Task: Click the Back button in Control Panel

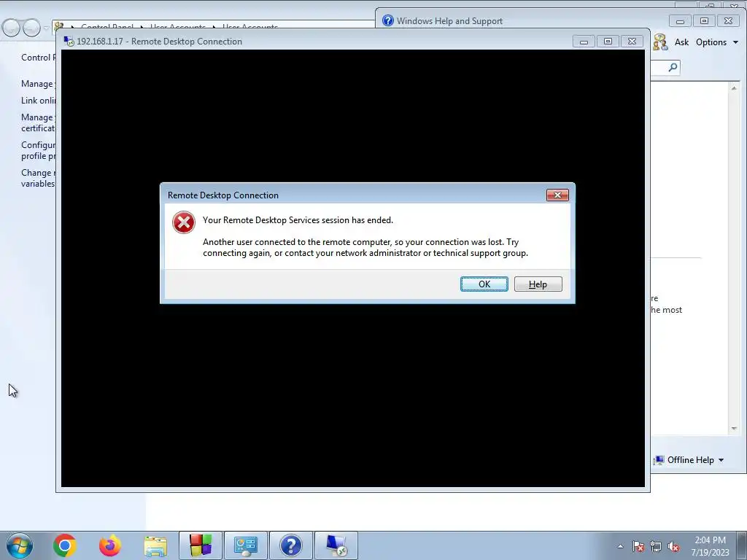Action: coord(11,28)
